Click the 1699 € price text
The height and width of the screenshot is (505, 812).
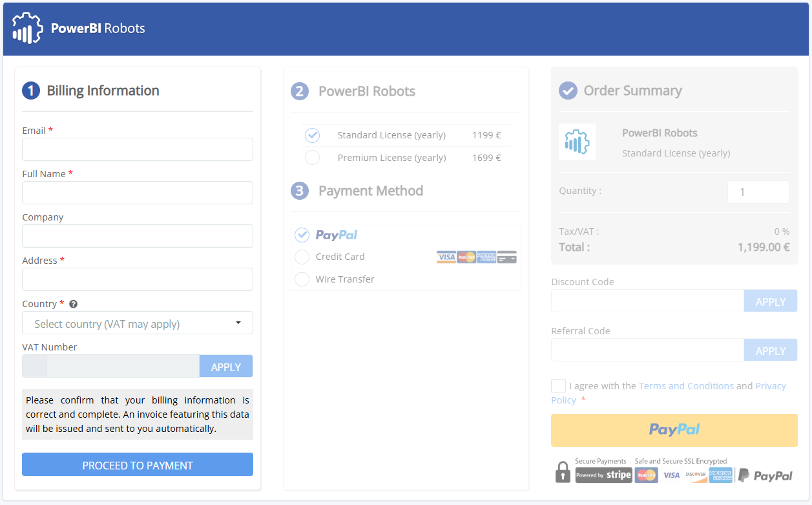[486, 158]
